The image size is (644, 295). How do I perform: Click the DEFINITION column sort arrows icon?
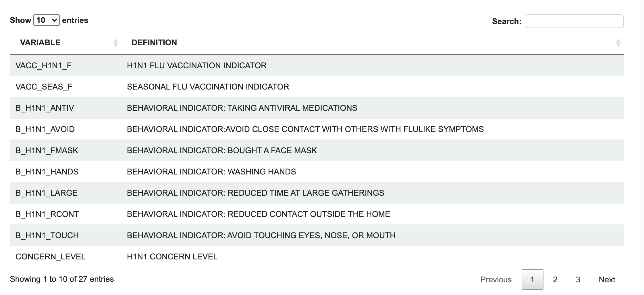tap(618, 43)
